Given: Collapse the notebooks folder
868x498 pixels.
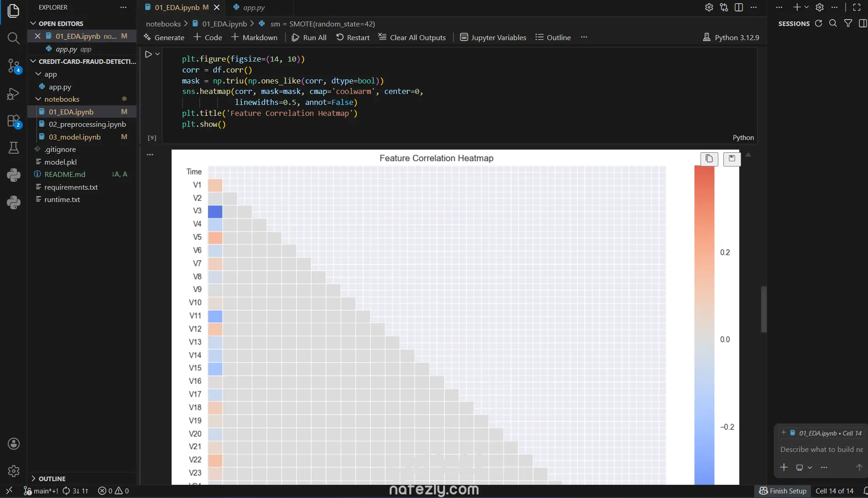Looking at the screenshot, I should tap(38, 99).
